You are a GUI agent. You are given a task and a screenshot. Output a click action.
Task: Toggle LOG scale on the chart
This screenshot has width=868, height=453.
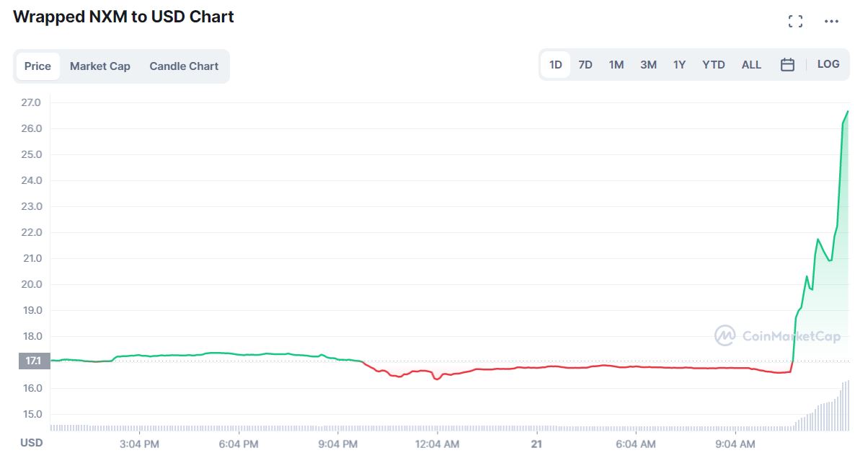(828, 64)
